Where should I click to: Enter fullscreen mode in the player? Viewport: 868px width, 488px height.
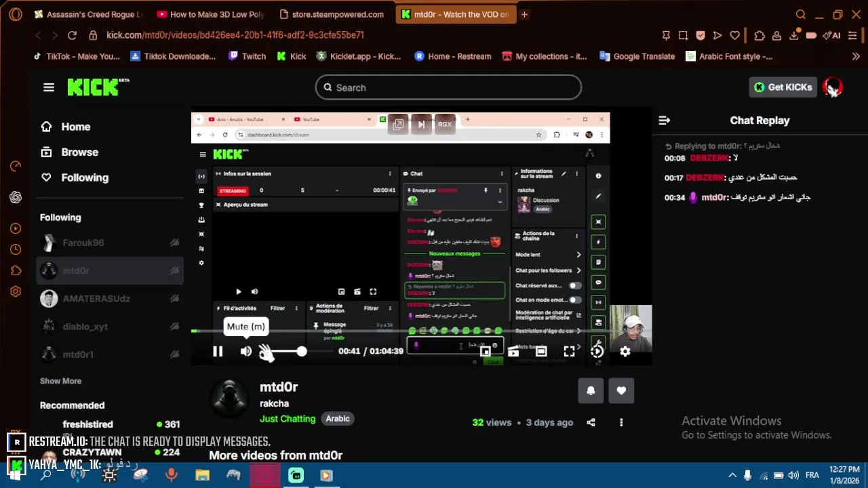(569, 351)
